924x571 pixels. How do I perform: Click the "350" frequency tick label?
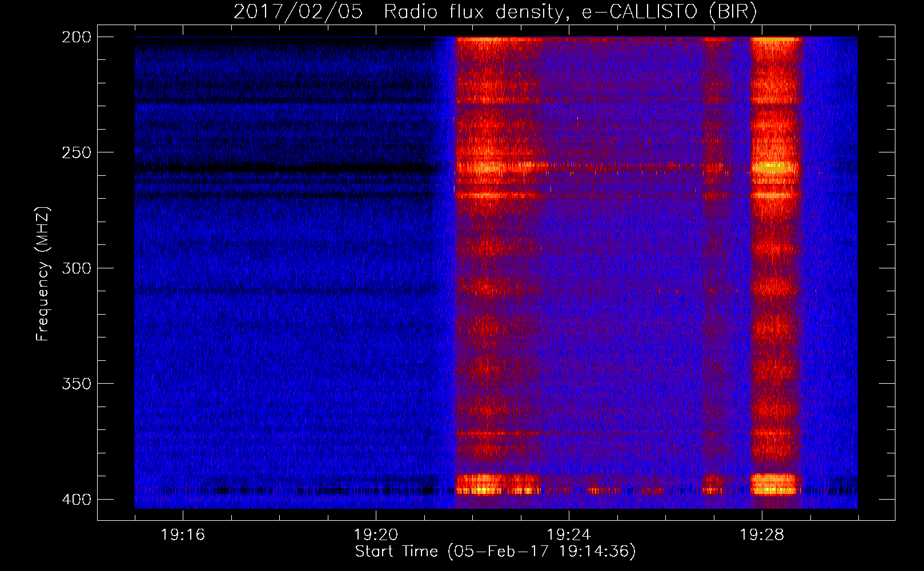77,383
